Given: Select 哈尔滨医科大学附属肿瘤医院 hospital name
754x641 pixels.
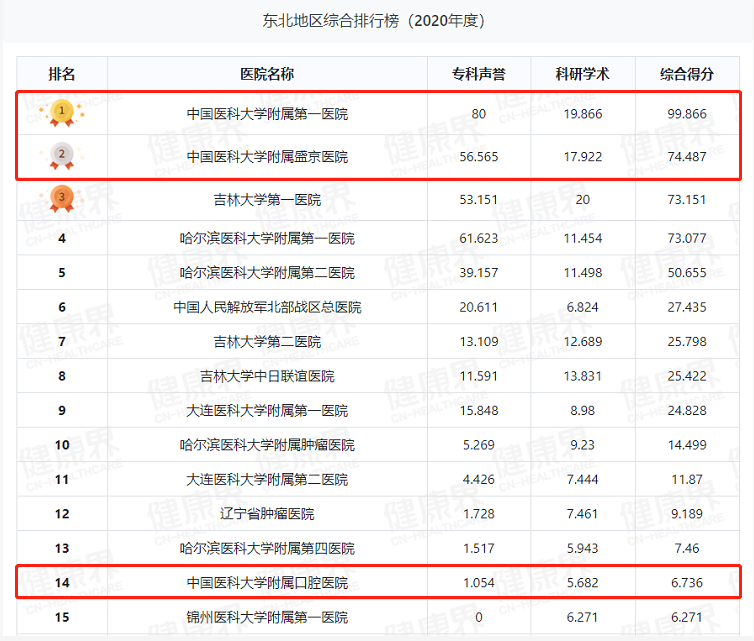Looking at the screenshot, I should 267,445.
